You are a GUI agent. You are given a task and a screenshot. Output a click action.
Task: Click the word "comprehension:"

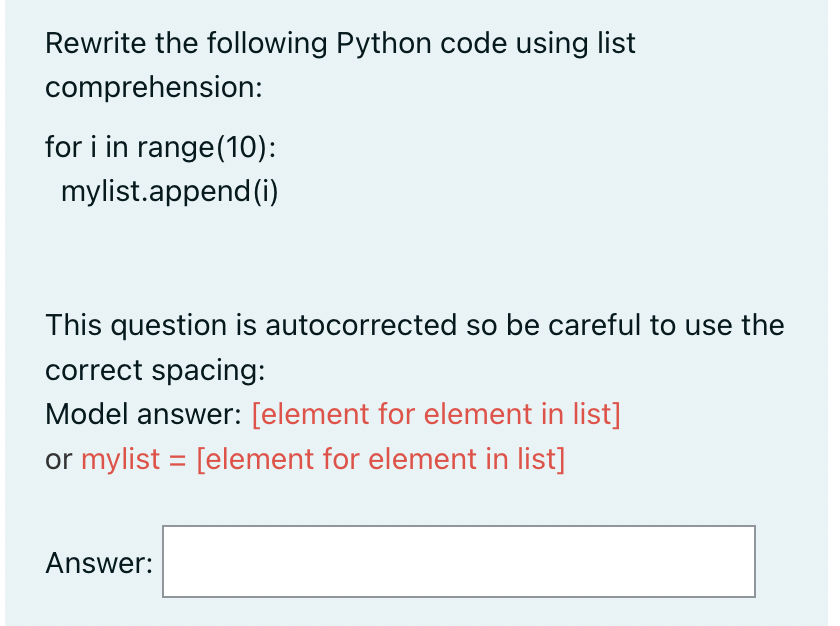(x=154, y=87)
